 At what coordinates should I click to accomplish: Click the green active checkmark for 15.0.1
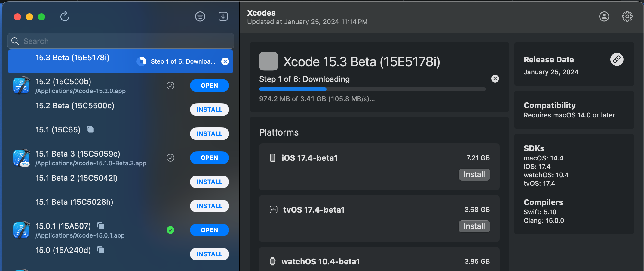click(170, 230)
